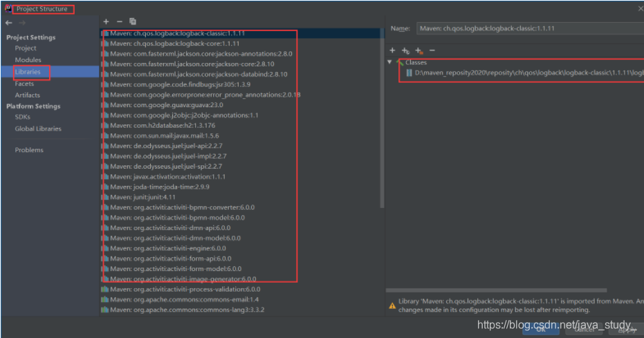Specify documentation URL plus-globe icon
This screenshot has height=338, width=644.
pyautogui.click(x=405, y=50)
